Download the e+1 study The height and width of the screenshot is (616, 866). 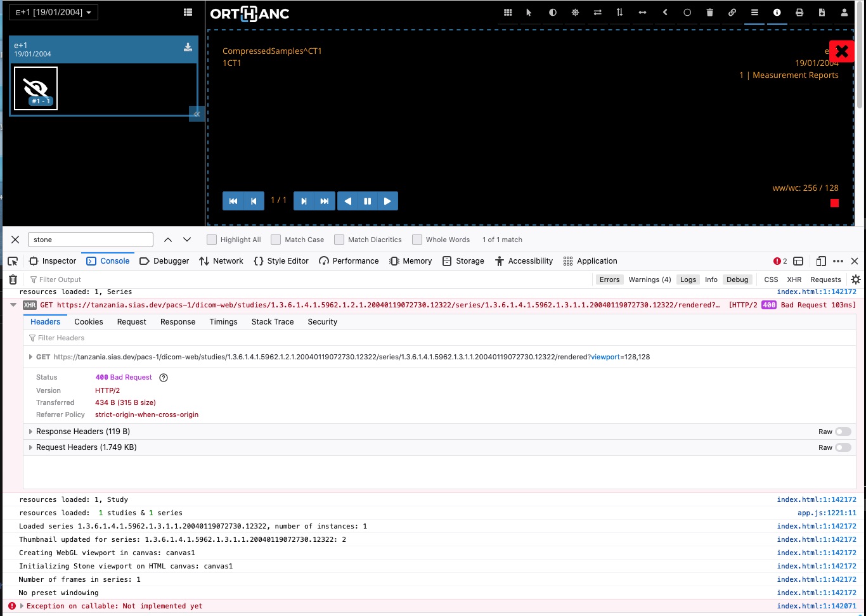click(188, 48)
